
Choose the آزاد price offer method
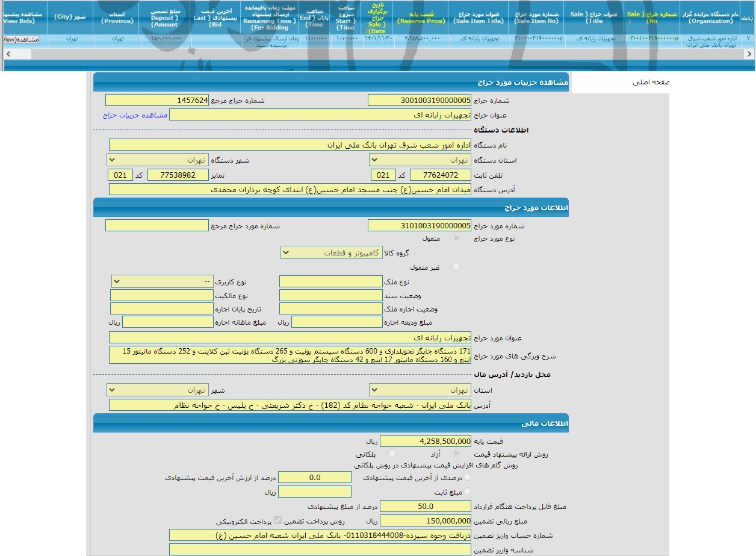pos(457,453)
